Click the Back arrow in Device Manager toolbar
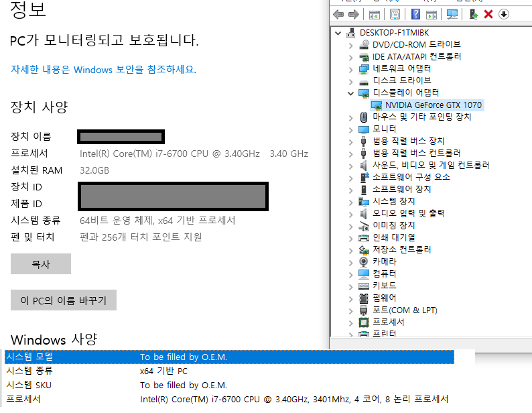This screenshot has width=532, height=413. pos(338,14)
